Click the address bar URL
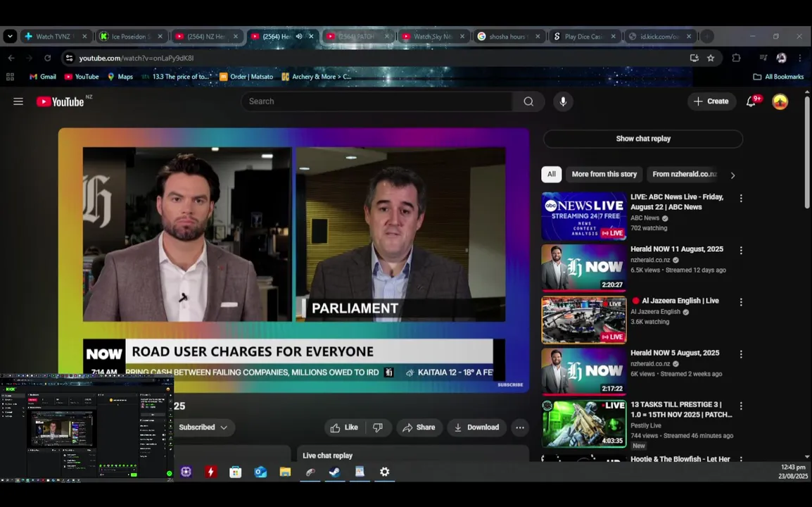 tap(137, 58)
